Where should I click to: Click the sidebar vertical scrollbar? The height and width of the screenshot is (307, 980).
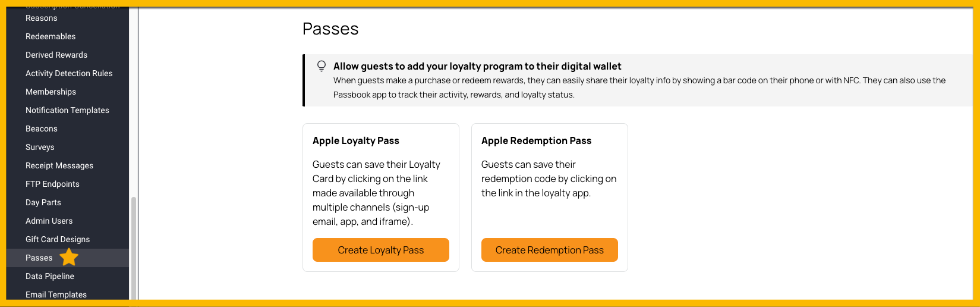134,248
